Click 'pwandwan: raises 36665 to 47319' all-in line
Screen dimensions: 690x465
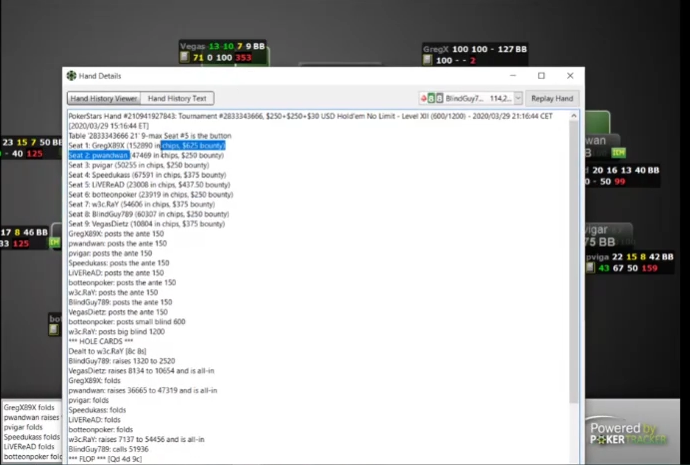(x=143, y=390)
